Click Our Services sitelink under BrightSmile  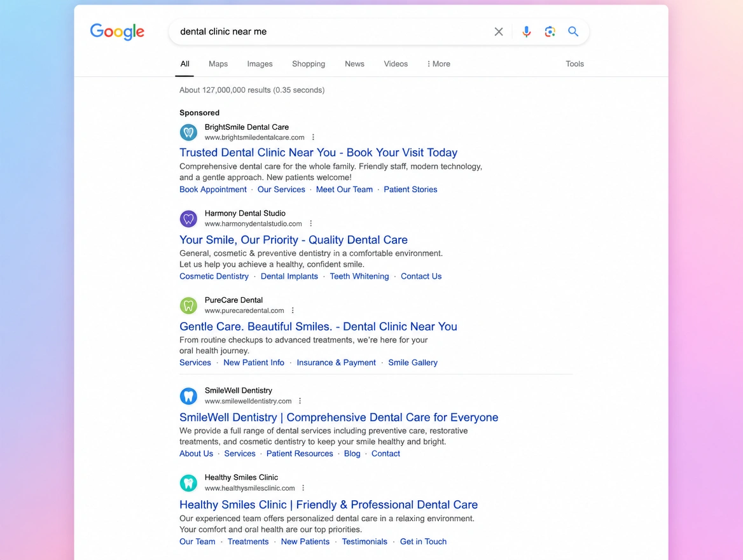point(281,190)
